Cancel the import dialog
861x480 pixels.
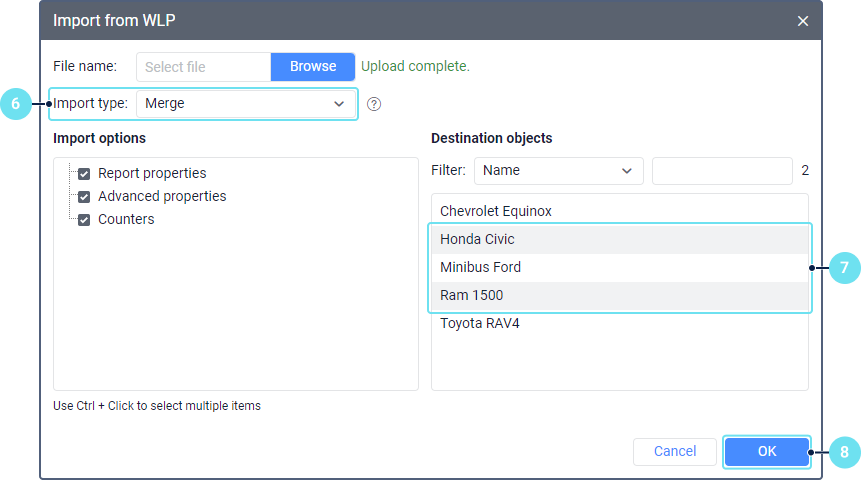pos(675,452)
